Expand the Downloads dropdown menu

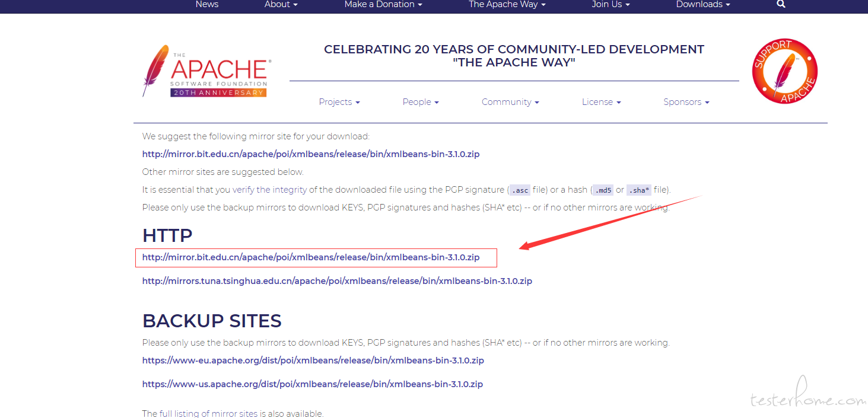703,4
